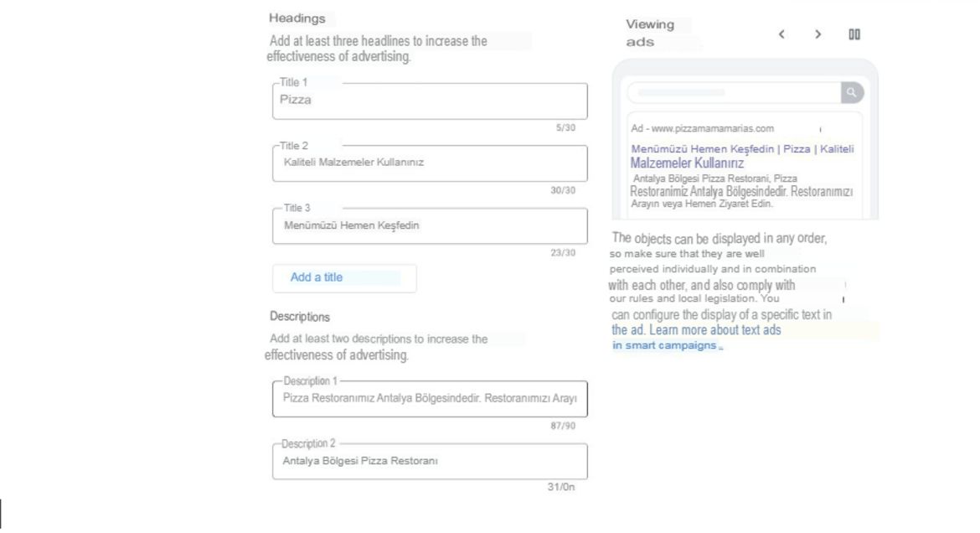Click the magnifier search icon in preview
The width and height of the screenshot is (980, 533).
tap(852, 92)
